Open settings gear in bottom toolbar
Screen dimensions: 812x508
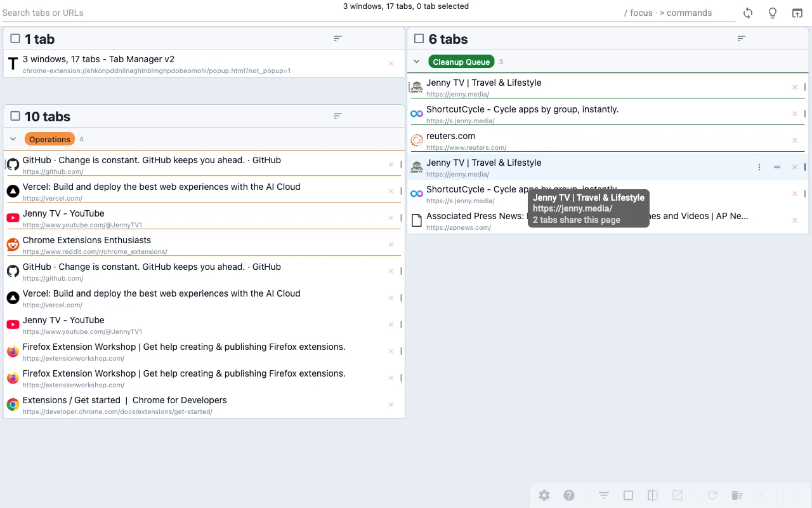point(544,495)
